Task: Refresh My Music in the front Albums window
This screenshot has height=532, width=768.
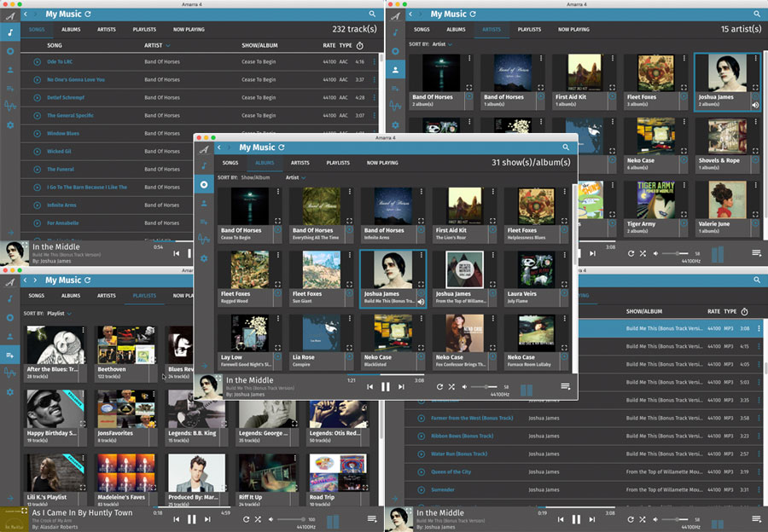Action: pos(281,147)
